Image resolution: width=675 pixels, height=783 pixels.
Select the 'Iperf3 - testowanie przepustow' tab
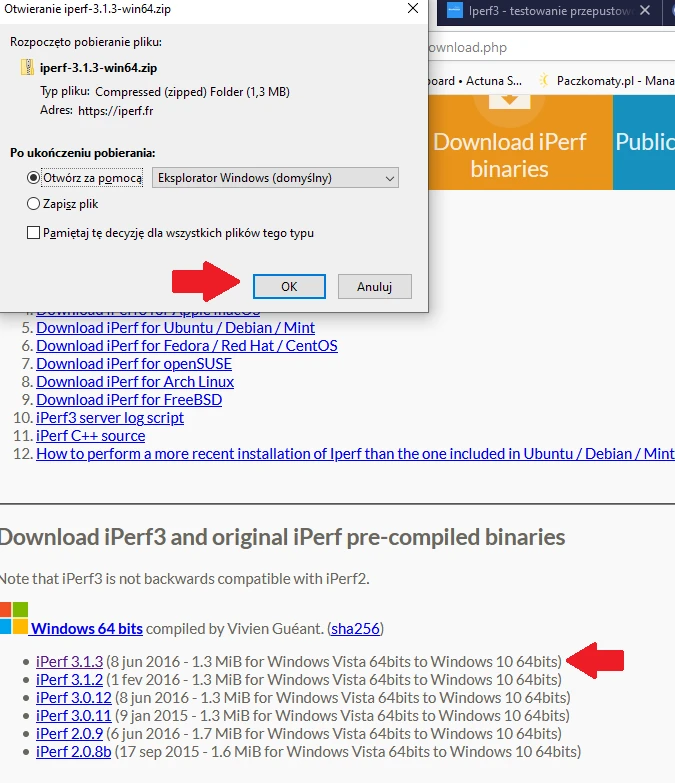click(549, 11)
